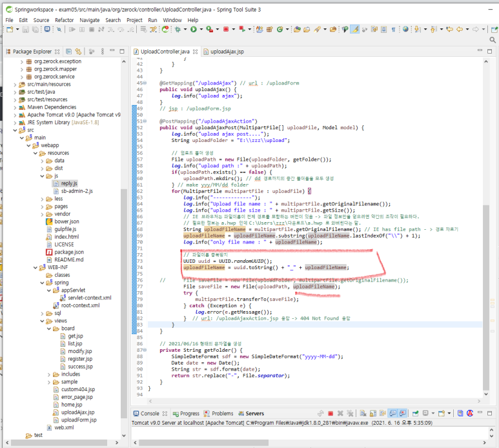Go to Last Edit Location arrow icon

(449, 29)
